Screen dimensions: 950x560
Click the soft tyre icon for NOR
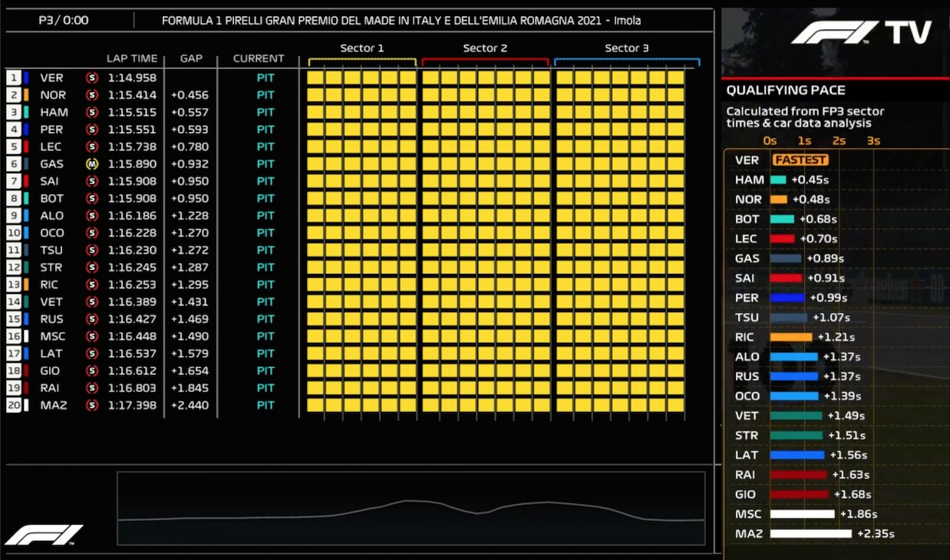coord(93,95)
